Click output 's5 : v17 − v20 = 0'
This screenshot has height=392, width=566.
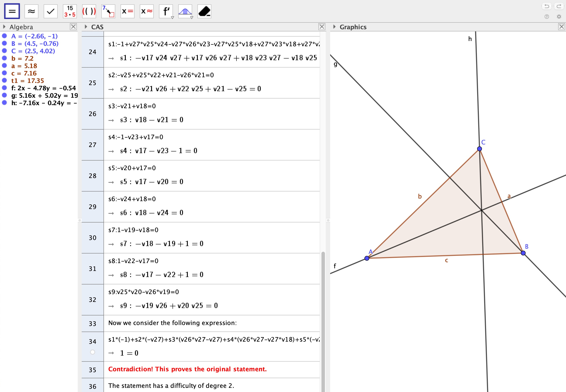pyautogui.click(x=152, y=181)
